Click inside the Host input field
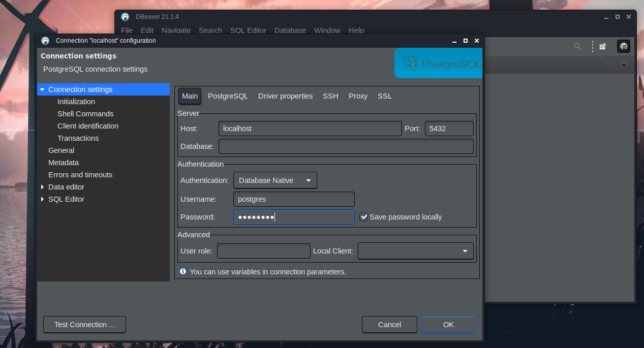Image resolution: width=644 pixels, height=348 pixels. click(x=310, y=129)
